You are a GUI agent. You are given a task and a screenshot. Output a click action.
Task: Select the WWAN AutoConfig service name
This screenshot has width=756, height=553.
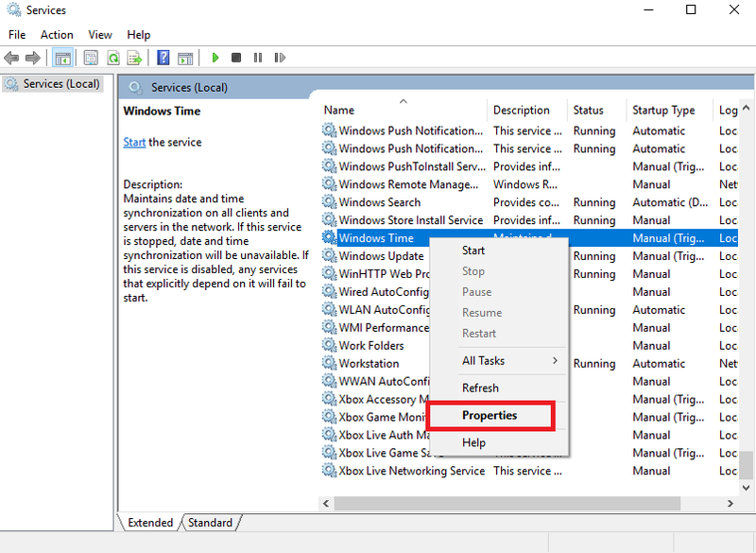[384, 381]
